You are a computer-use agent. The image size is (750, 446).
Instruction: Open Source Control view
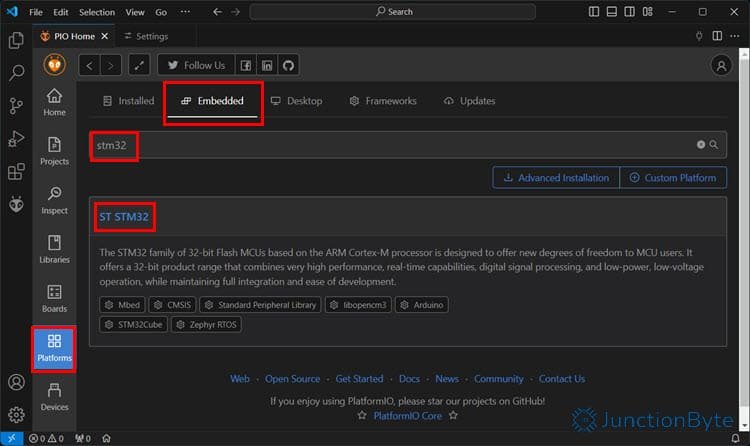[16, 106]
